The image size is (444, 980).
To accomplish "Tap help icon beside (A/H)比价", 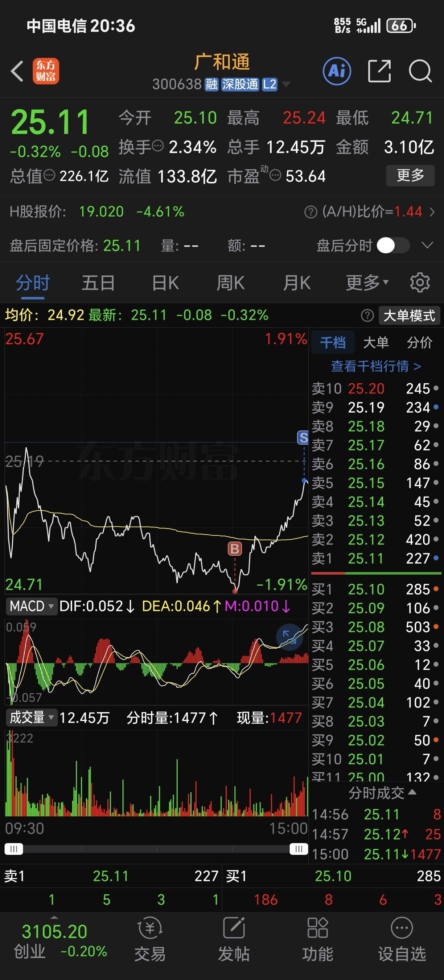I will [311, 212].
